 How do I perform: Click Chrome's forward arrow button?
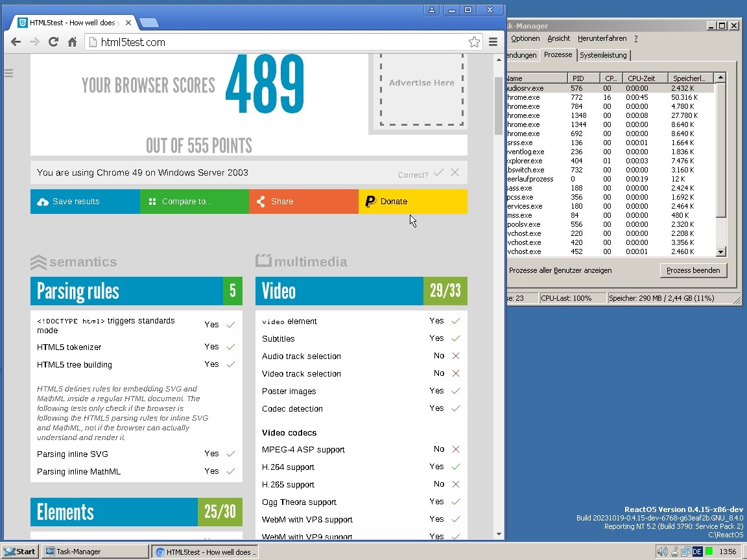34,42
